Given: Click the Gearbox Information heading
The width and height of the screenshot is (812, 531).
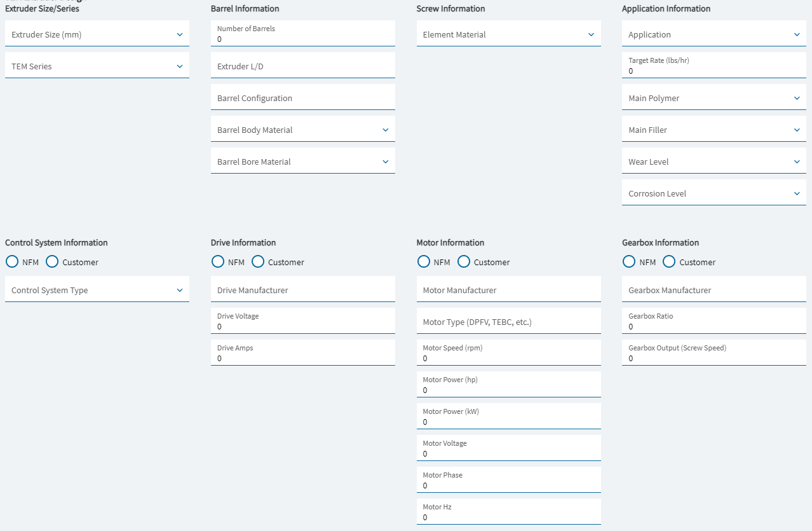Looking at the screenshot, I should 660,242.
